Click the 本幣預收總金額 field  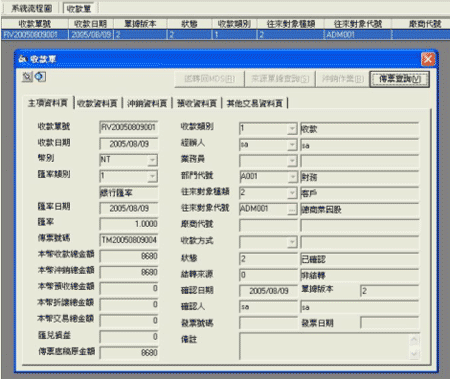(x=129, y=288)
